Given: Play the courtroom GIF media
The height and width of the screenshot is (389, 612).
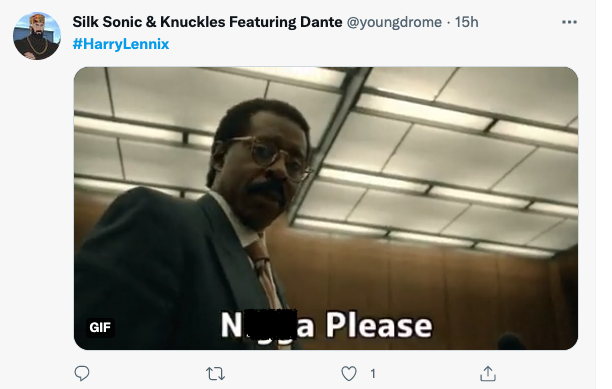Looking at the screenshot, I should tap(326, 208).
